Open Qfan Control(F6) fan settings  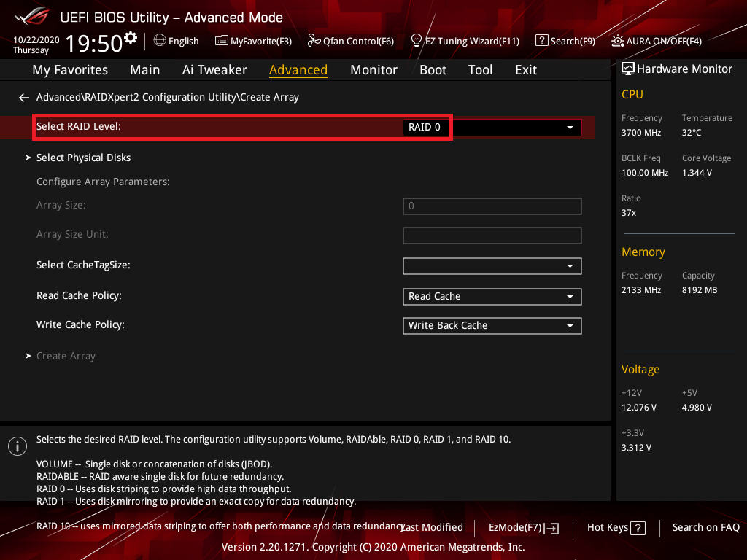point(350,41)
